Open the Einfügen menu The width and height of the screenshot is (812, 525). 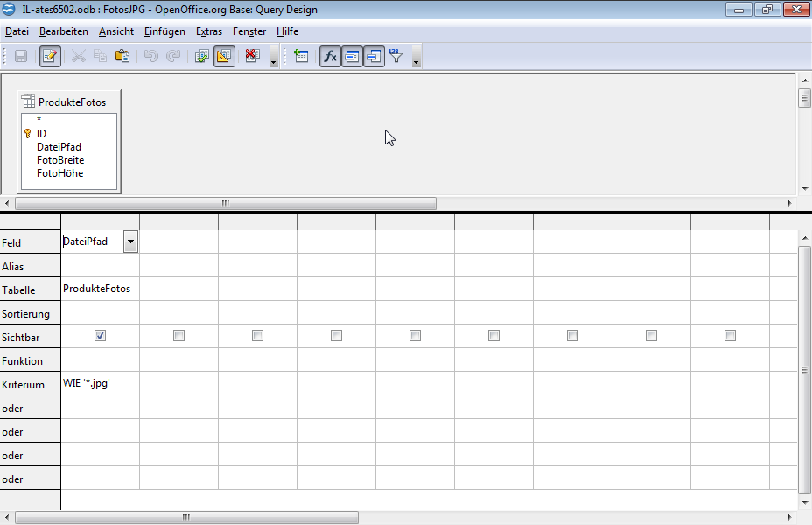[x=164, y=31]
